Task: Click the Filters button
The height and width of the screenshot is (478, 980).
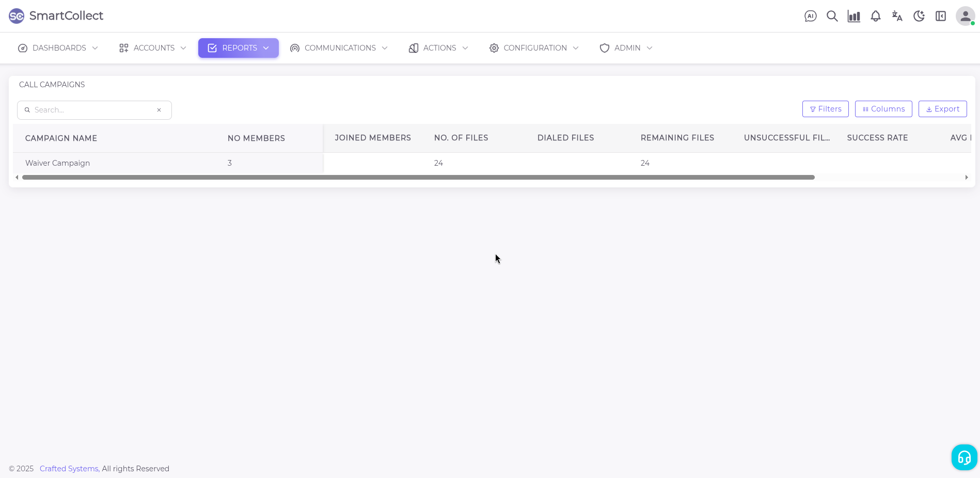Action: (x=825, y=109)
